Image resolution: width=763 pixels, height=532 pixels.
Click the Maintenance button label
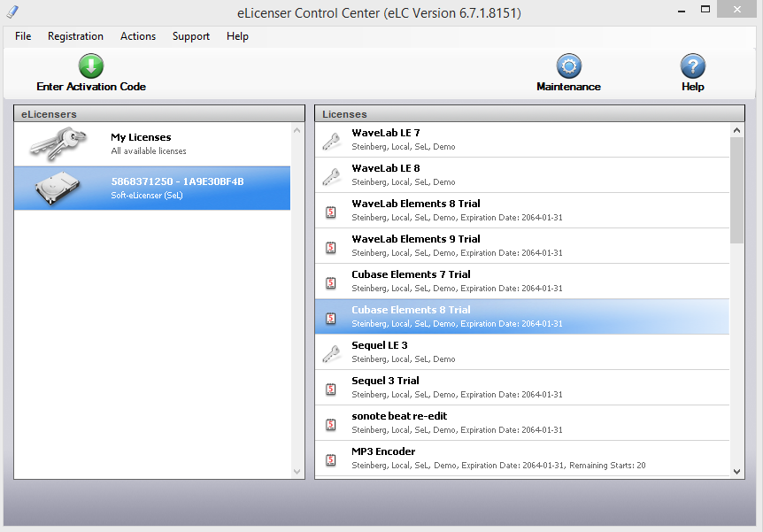(x=569, y=87)
